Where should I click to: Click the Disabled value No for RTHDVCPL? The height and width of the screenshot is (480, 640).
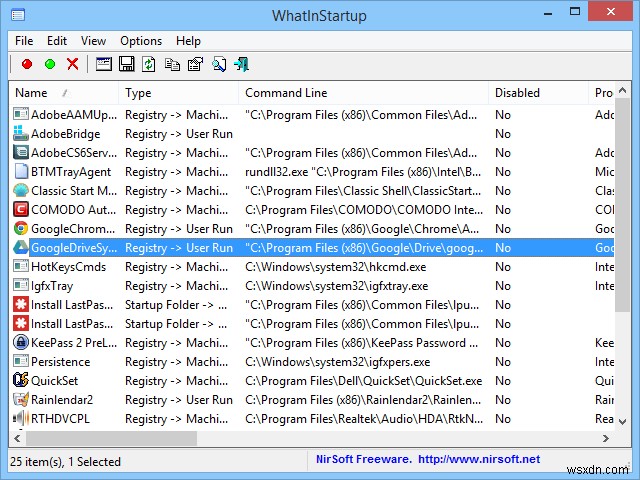pos(503,419)
